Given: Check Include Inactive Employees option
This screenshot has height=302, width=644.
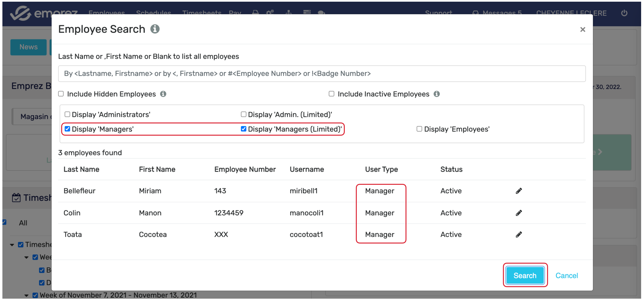Looking at the screenshot, I should click(x=331, y=94).
